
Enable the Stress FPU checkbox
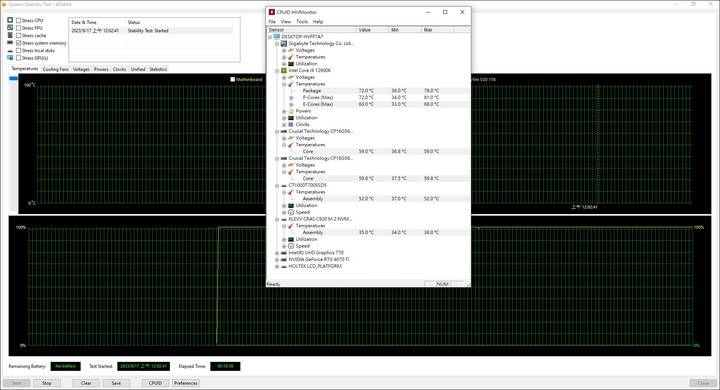tap(18, 28)
